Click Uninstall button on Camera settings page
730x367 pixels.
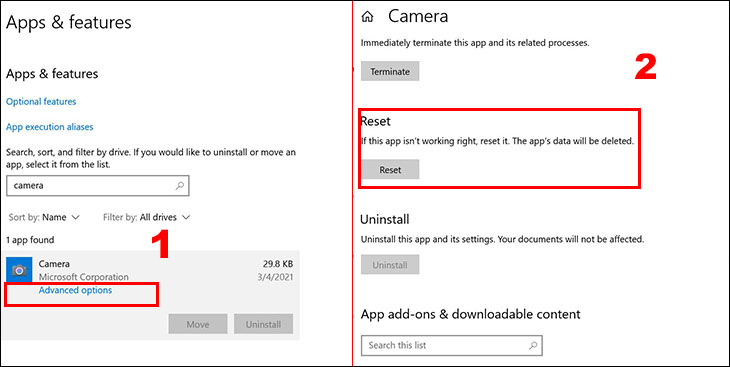390,265
